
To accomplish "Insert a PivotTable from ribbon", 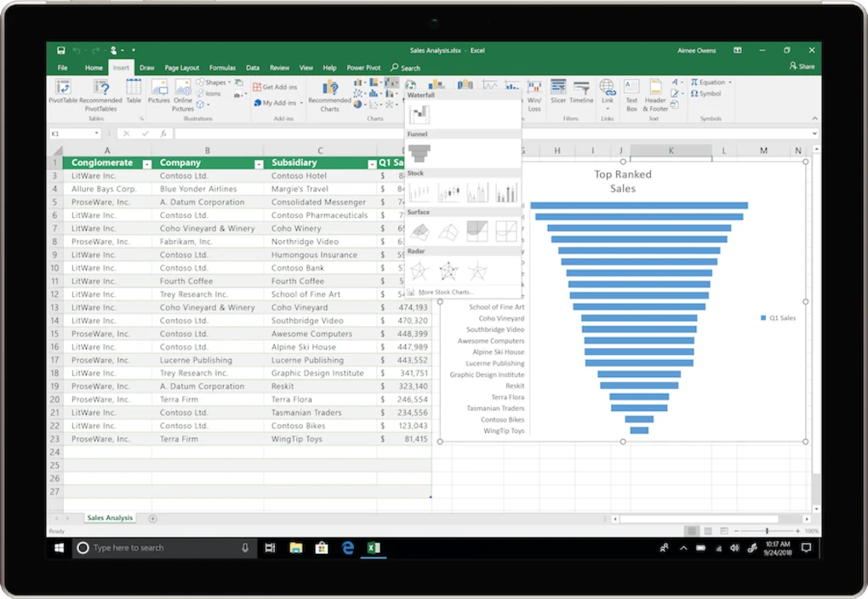I will click(x=63, y=92).
